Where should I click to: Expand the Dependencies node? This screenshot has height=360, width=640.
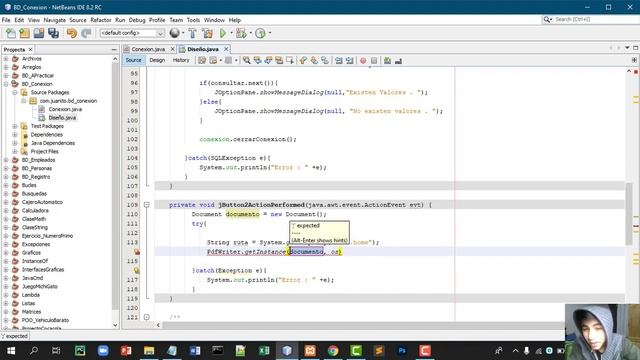click(x=15, y=135)
